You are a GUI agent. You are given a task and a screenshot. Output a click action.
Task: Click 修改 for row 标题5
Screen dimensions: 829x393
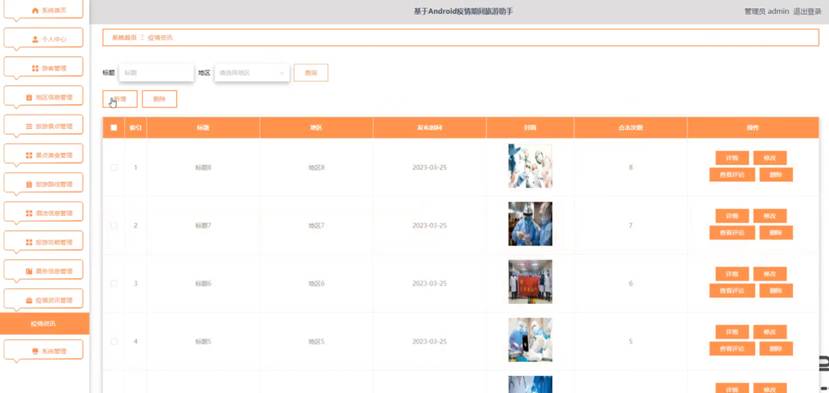[770, 332]
